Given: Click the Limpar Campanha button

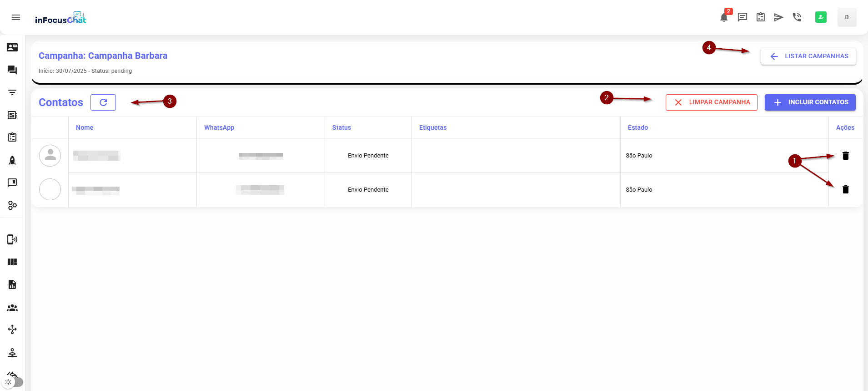Looking at the screenshot, I should pos(711,102).
